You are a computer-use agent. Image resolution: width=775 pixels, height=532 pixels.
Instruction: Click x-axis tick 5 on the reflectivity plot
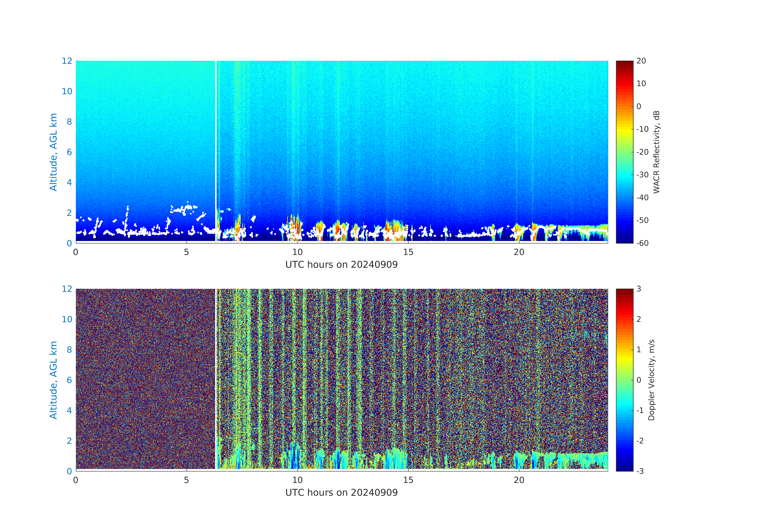click(x=186, y=252)
